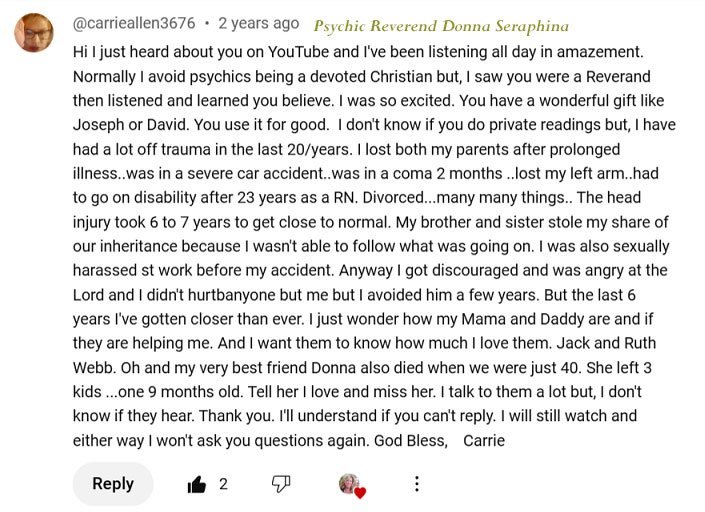Click the signature "Carrie" ending the comment
This screenshot has height=512, width=705.
coord(484,441)
